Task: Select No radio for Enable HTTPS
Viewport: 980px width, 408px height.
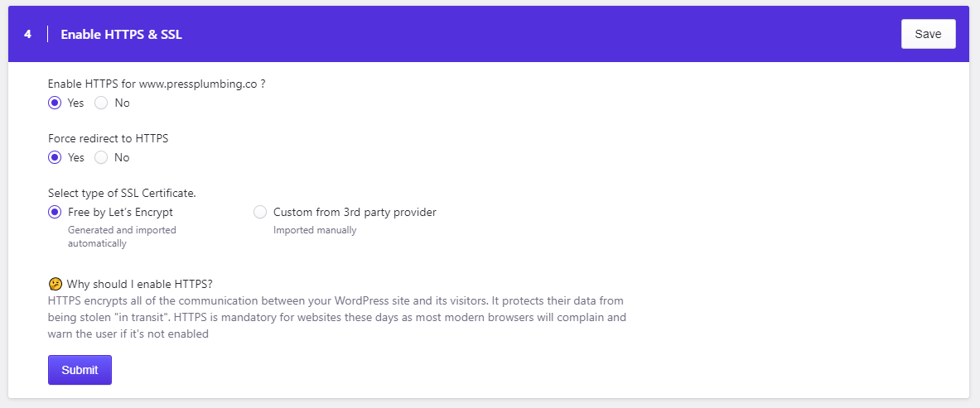Action: [101, 103]
